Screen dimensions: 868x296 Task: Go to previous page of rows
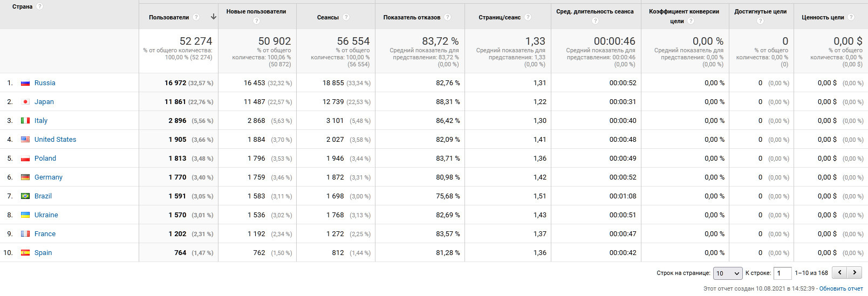pos(839,273)
